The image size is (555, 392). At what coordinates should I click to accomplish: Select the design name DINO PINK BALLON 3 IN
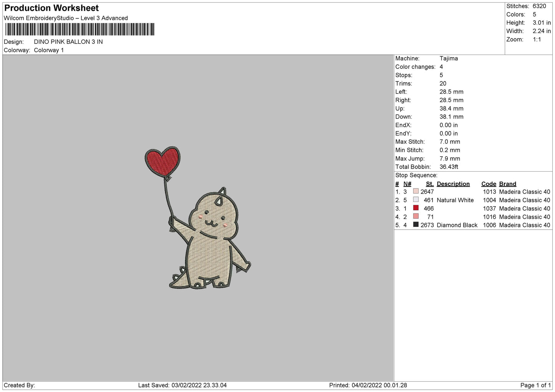[68, 42]
